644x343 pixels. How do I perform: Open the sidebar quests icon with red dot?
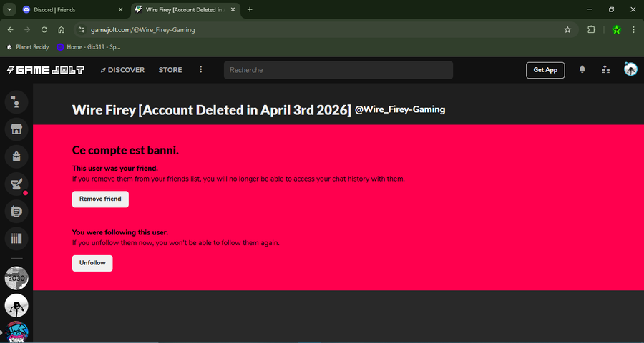(16, 184)
